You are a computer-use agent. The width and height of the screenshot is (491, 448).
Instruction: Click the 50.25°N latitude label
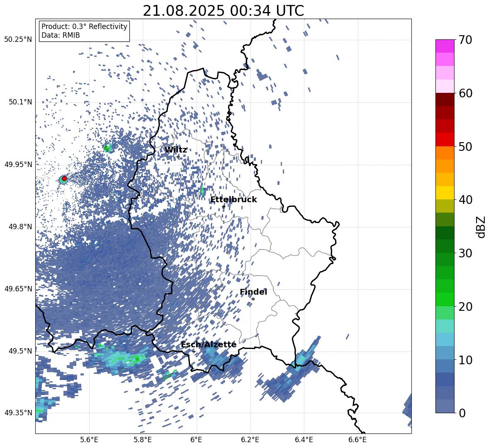18,40
